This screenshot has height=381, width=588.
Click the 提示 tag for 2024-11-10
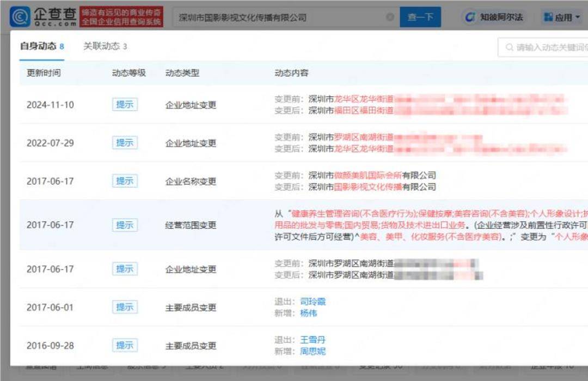pyautogui.click(x=125, y=105)
